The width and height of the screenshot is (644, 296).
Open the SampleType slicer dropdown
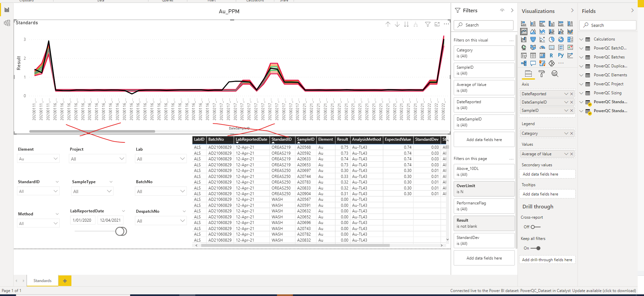92,191
